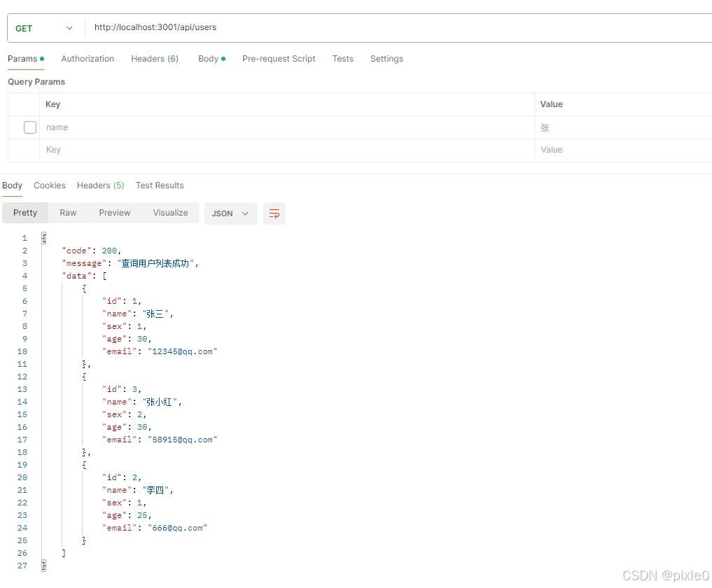Click the email 666@qq.com
The image size is (712, 588).
[x=178, y=528]
